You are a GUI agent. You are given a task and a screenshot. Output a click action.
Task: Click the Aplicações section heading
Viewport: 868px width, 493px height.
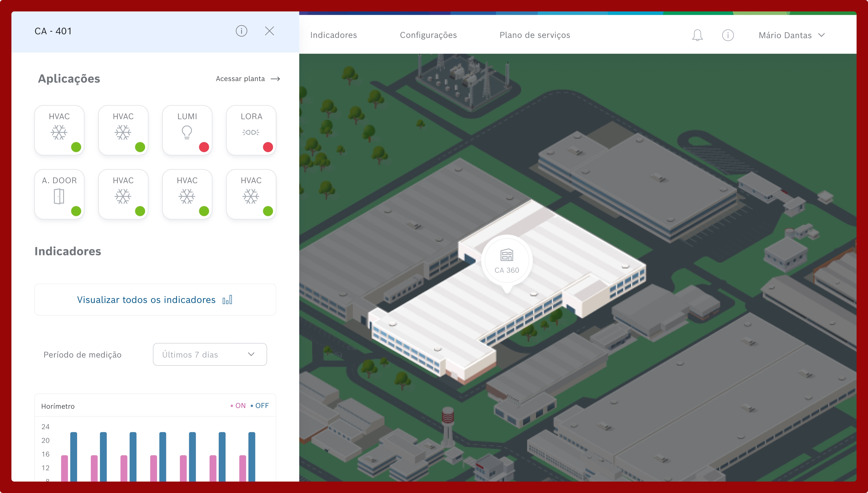tap(69, 79)
